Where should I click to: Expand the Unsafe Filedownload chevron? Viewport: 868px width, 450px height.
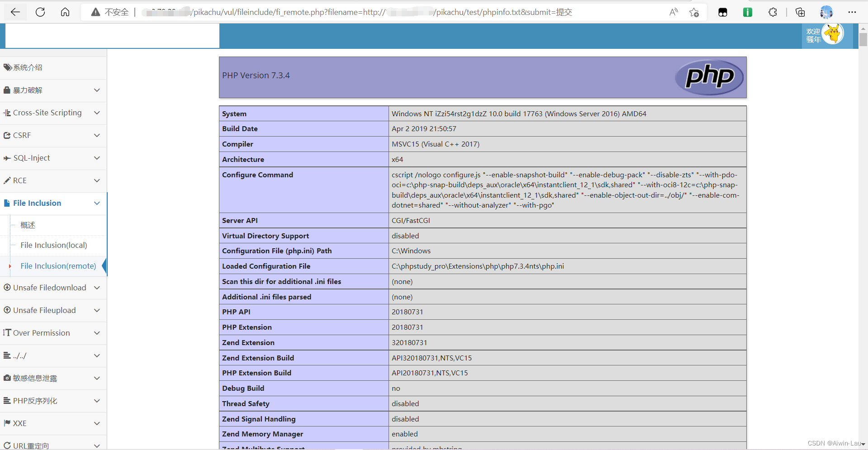(x=97, y=288)
